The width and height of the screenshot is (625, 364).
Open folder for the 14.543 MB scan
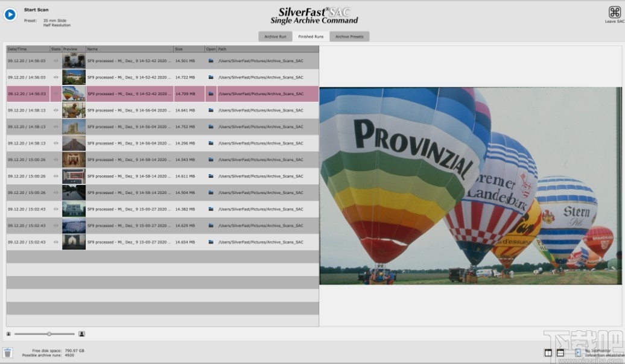[211, 160]
